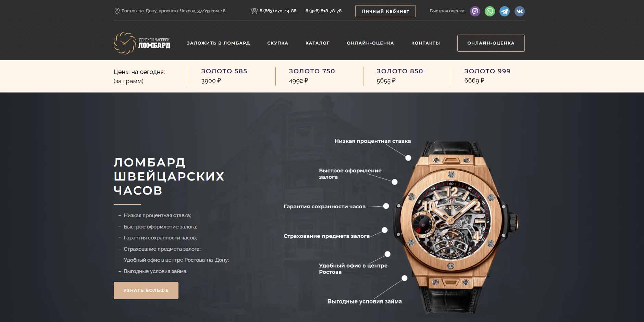Click the location pin icon by the address
This screenshot has height=322, width=644.
click(x=116, y=11)
